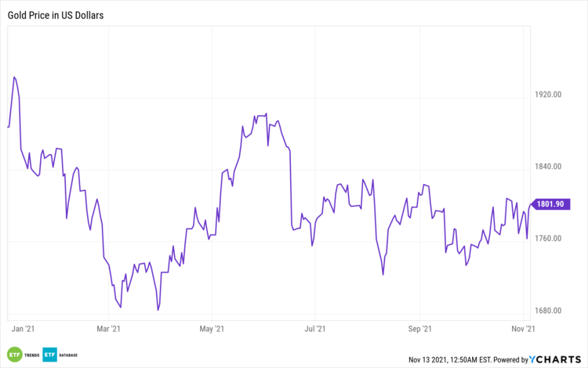Click the ETF Database logo

[59, 355]
